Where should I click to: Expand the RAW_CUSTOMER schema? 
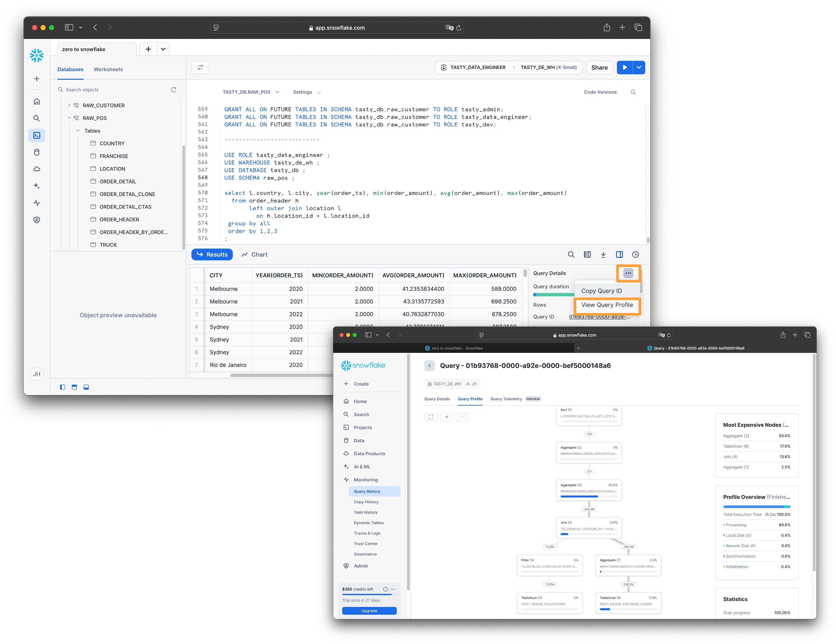pyautogui.click(x=69, y=105)
